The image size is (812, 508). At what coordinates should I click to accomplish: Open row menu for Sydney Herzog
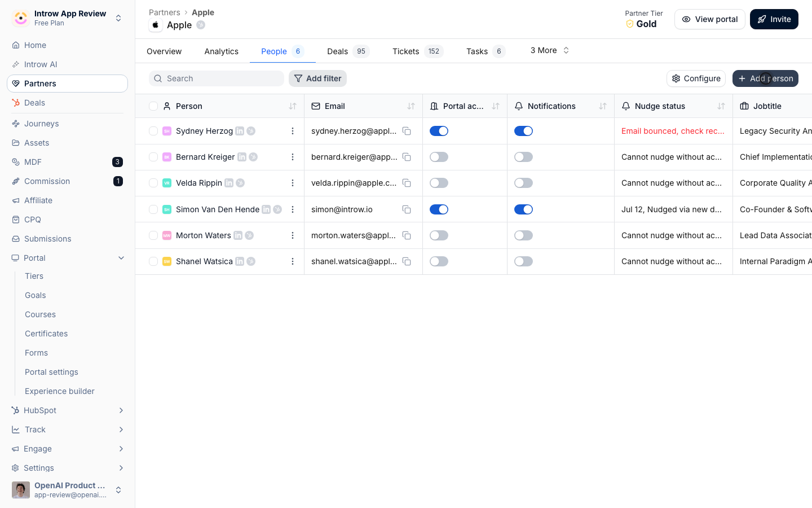click(x=293, y=131)
